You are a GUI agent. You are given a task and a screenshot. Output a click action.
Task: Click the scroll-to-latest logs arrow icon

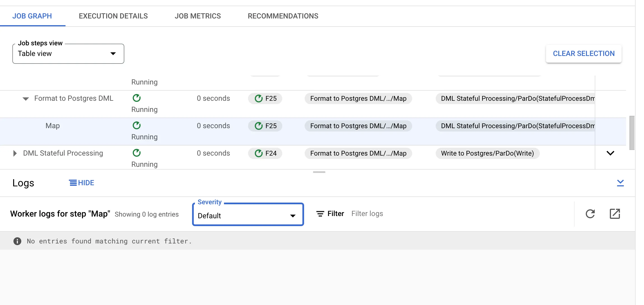click(620, 183)
